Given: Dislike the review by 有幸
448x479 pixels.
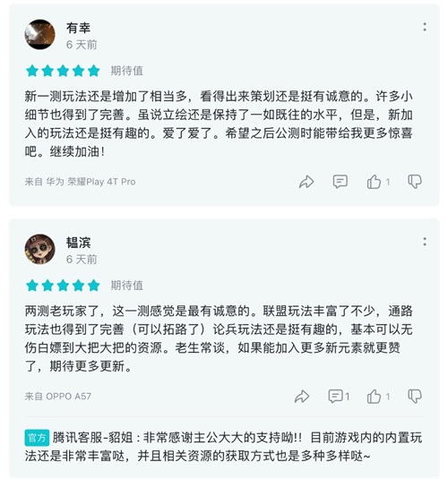Looking at the screenshot, I should coord(415,182).
